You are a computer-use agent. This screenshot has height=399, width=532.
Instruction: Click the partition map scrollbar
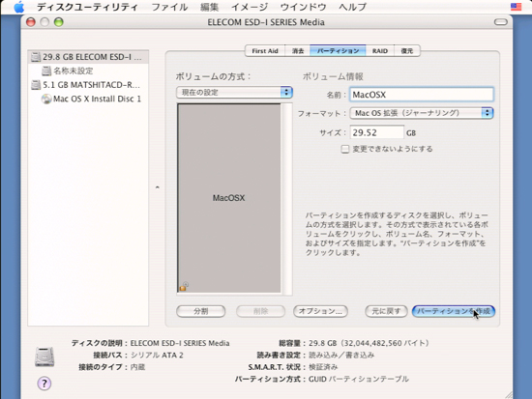(x=287, y=199)
